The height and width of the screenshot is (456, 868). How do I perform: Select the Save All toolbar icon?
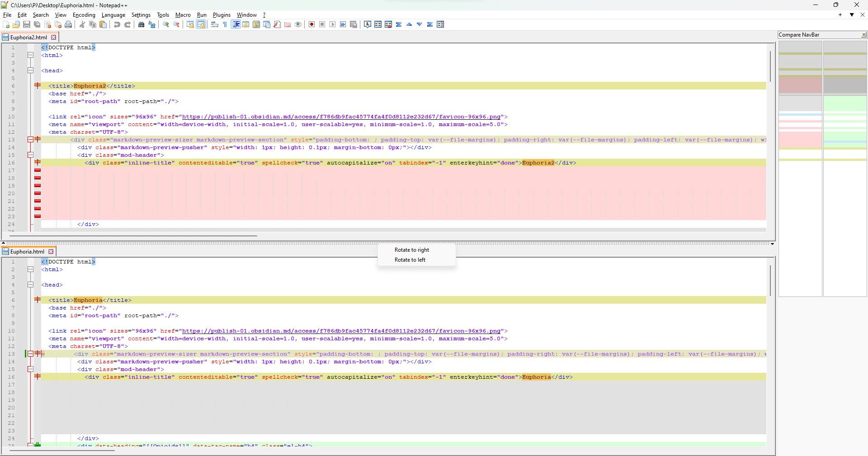point(37,24)
